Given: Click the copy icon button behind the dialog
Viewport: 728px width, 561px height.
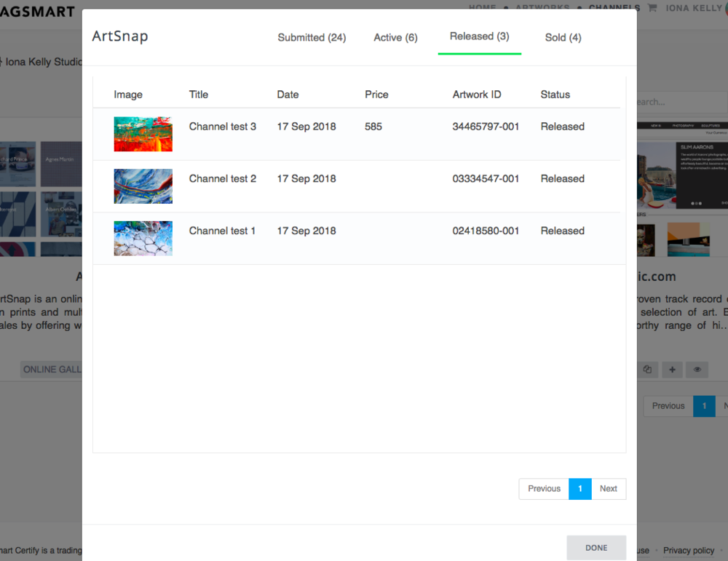Looking at the screenshot, I should coord(647,370).
